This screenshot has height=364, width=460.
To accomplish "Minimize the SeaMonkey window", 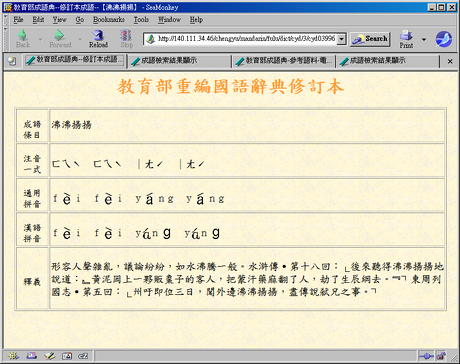I will point(432,7).
